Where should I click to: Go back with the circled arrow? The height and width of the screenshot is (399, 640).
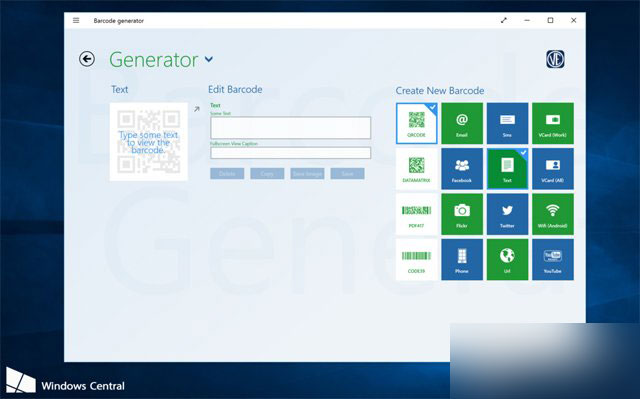(87, 59)
